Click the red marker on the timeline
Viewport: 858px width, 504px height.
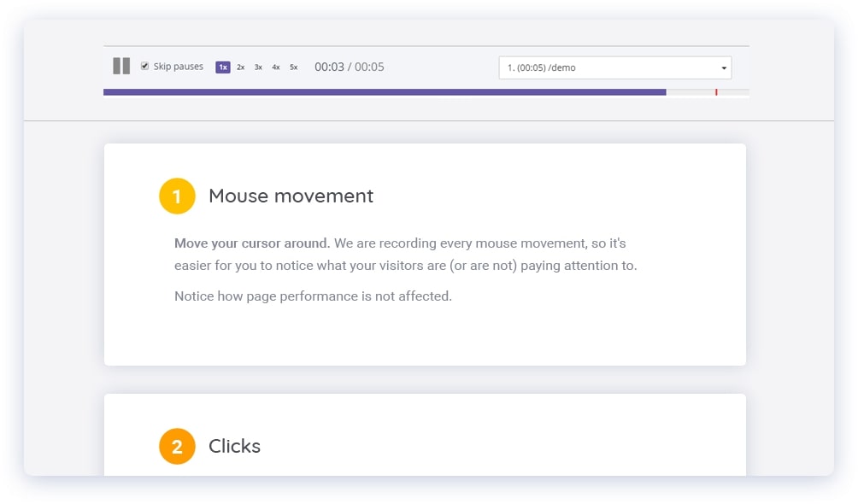tap(716, 91)
